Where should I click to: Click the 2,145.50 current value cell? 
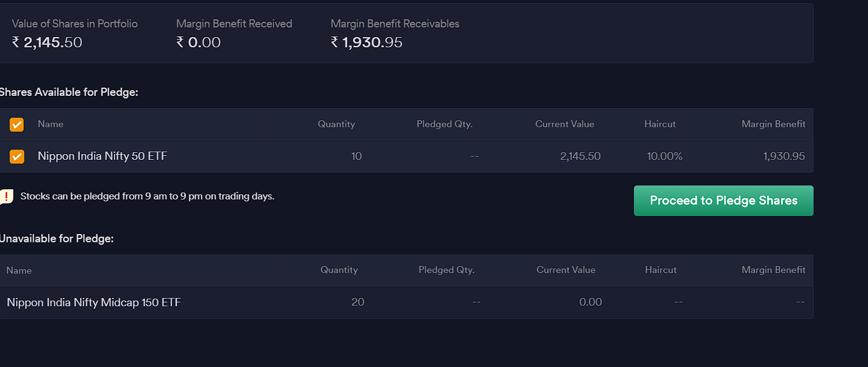(x=580, y=156)
